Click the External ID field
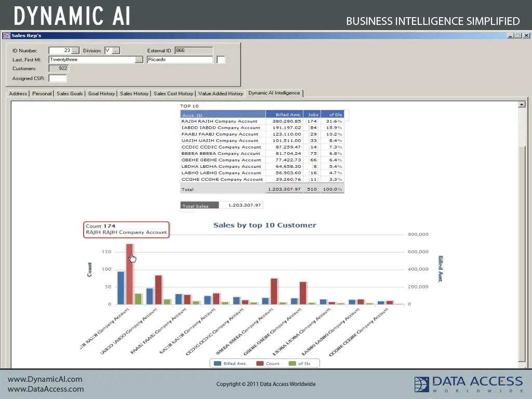This screenshot has height=399, width=532. click(x=194, y=50)
